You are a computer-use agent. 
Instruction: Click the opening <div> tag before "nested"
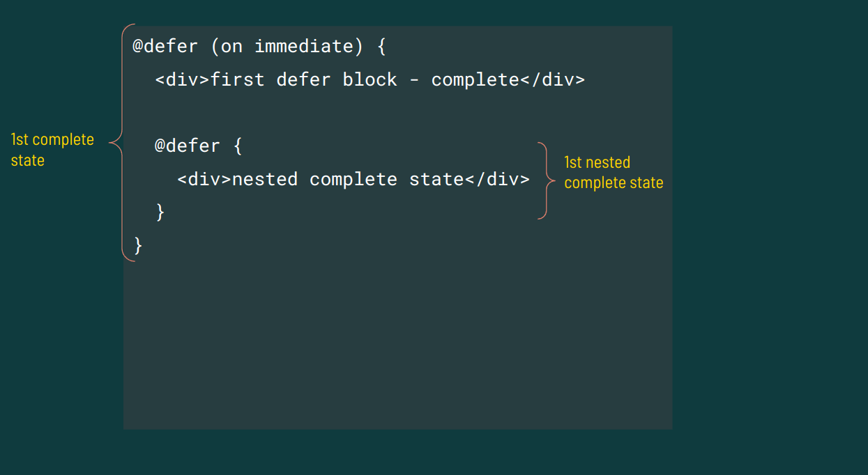pyautogui.click(x=204, y=180)
